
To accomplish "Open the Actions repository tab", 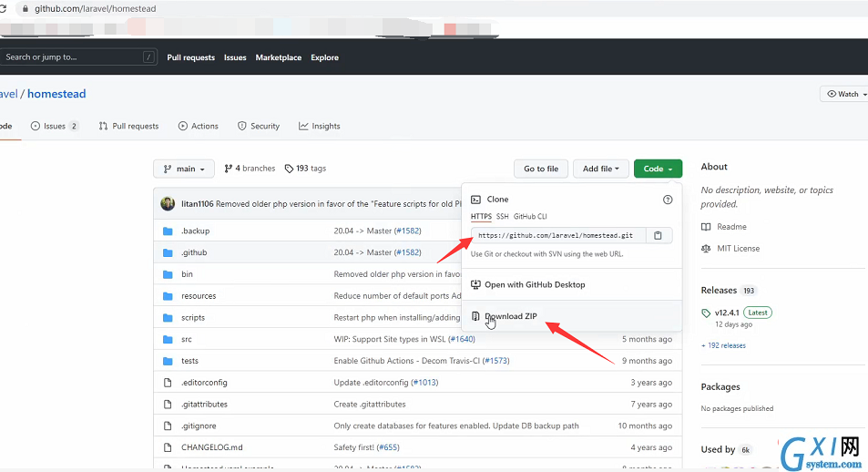I will coord(199,127).
